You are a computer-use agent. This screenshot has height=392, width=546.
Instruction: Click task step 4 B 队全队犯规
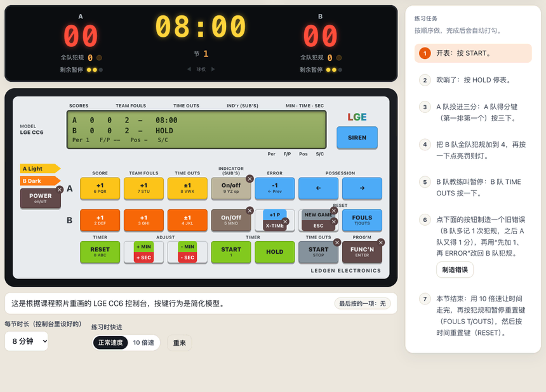tap(473, 150)
